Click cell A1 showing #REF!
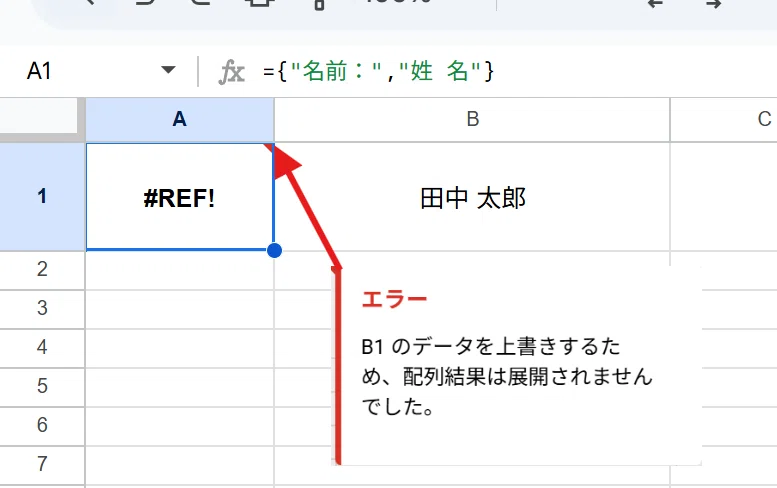Image resolution: width=777 pixels, height=488 pixels. [x=179, y=197]
